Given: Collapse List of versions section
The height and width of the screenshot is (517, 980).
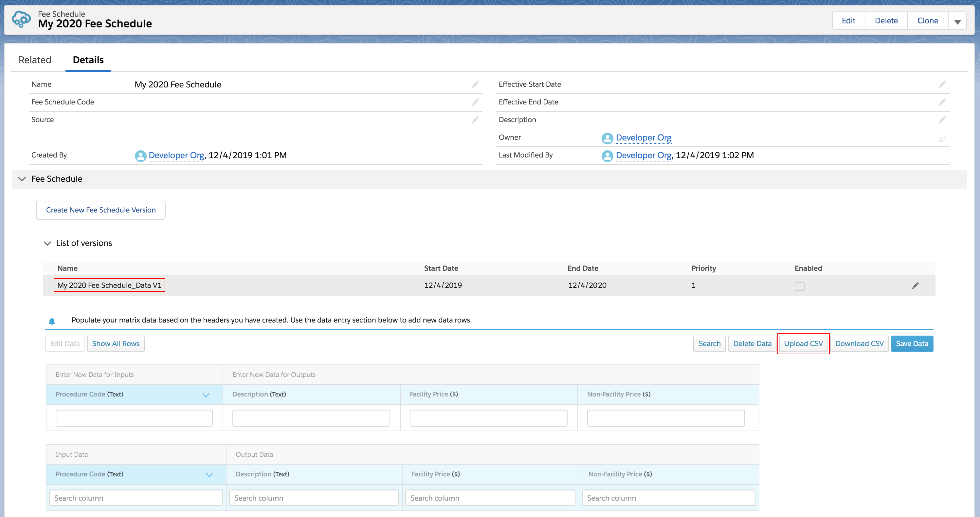Looking at the screenshot, I should coord(47,244).
